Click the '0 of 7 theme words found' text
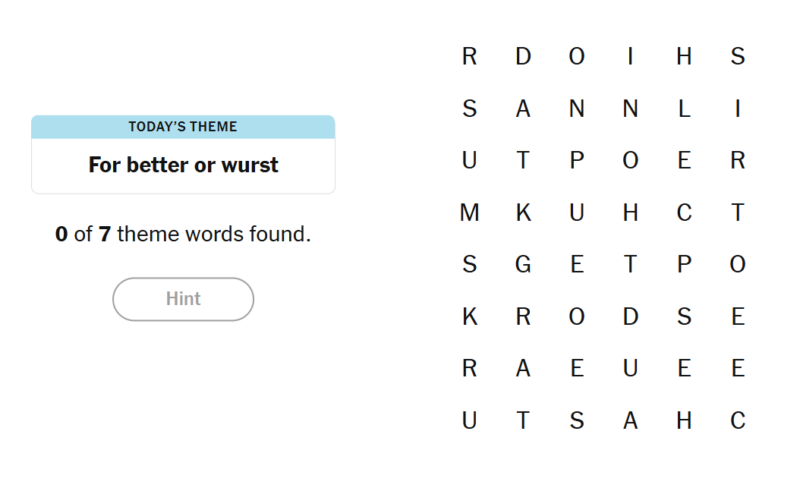Image resolution: width=800 pixels, height=491 pixels. click(183, 234)
